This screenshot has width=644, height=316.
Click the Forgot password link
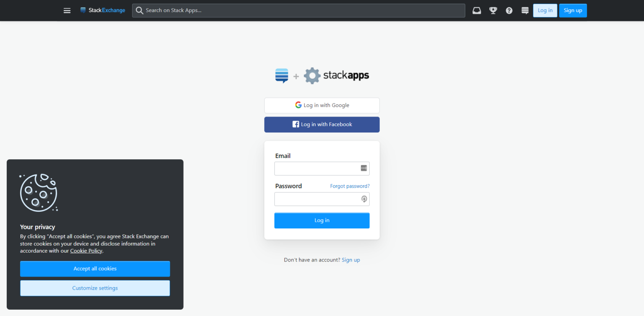[350, 186]
